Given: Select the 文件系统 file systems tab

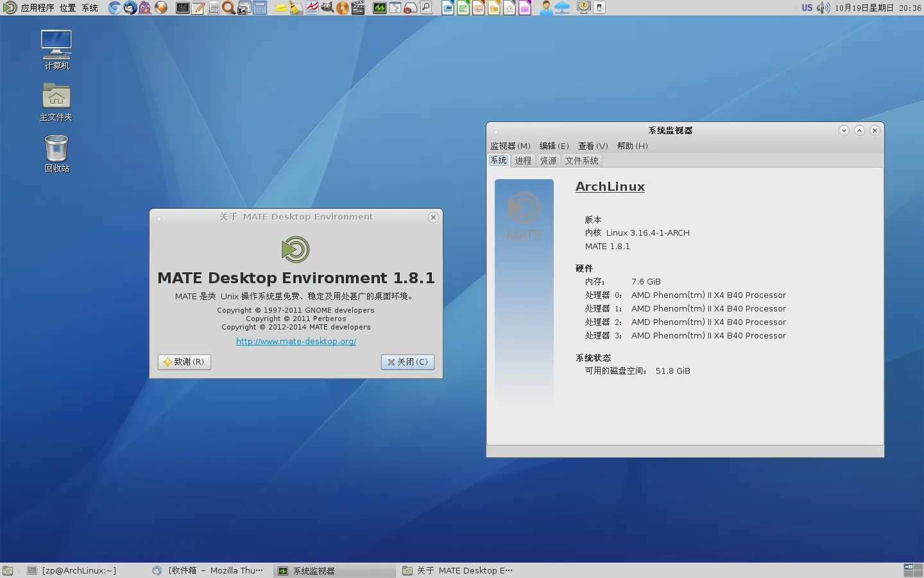Looking at the screenshot, I should pos(581,161).
